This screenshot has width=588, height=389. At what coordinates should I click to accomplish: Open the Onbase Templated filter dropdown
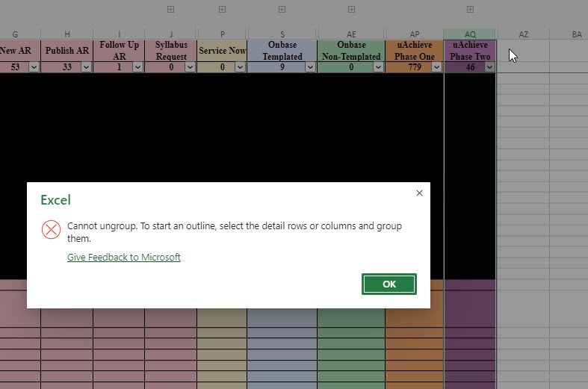click(310, 67)
